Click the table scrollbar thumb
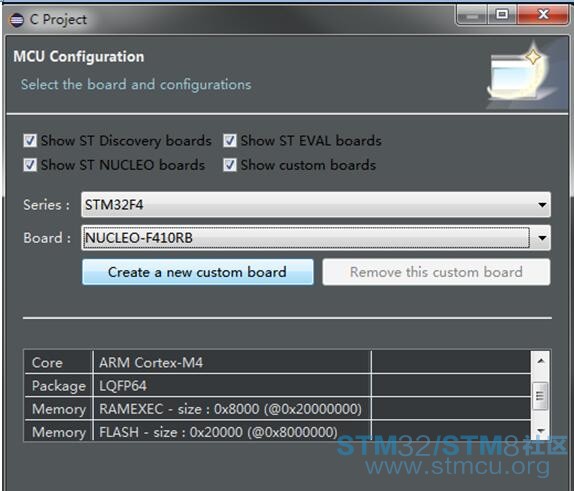This screenshot has width=574, height=491. click(541, 396)
